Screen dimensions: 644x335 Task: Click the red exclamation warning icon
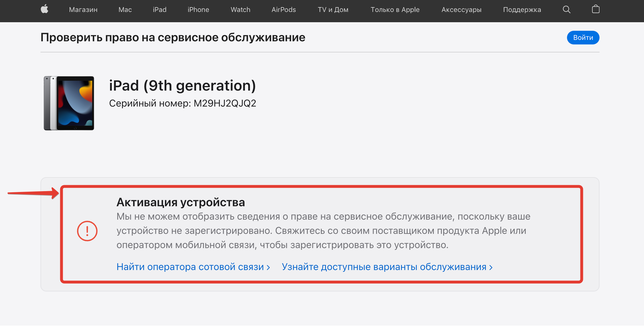(x=87, y=231)
